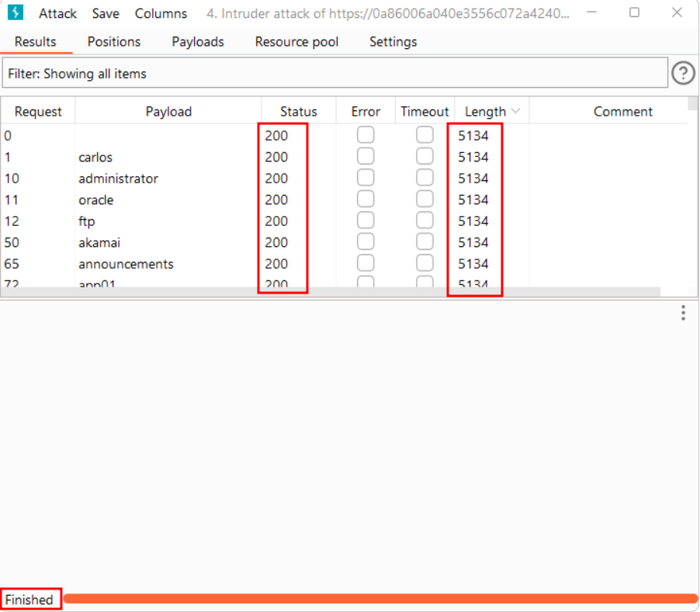
Task: Switch to the Settings tab
Action: click(x=393, y=41)
